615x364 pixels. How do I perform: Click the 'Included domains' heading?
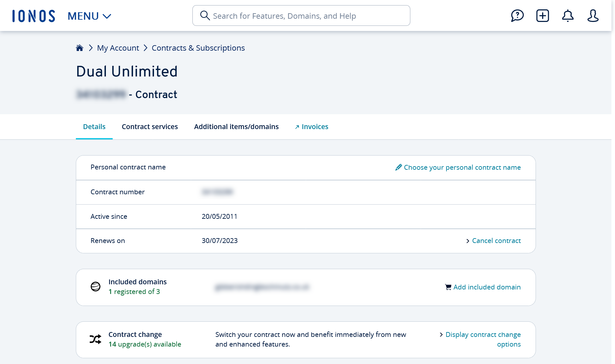[x=138, y=282]
